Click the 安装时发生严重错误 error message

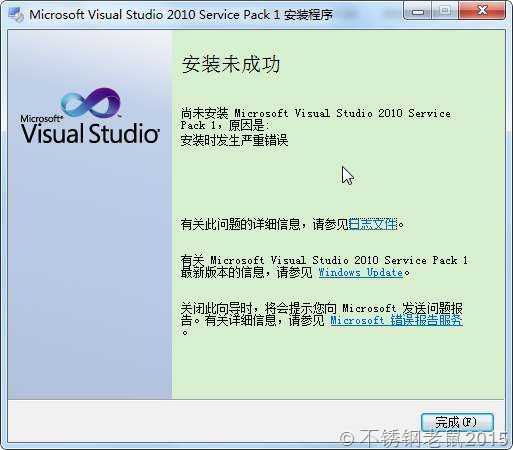point(234,140)
